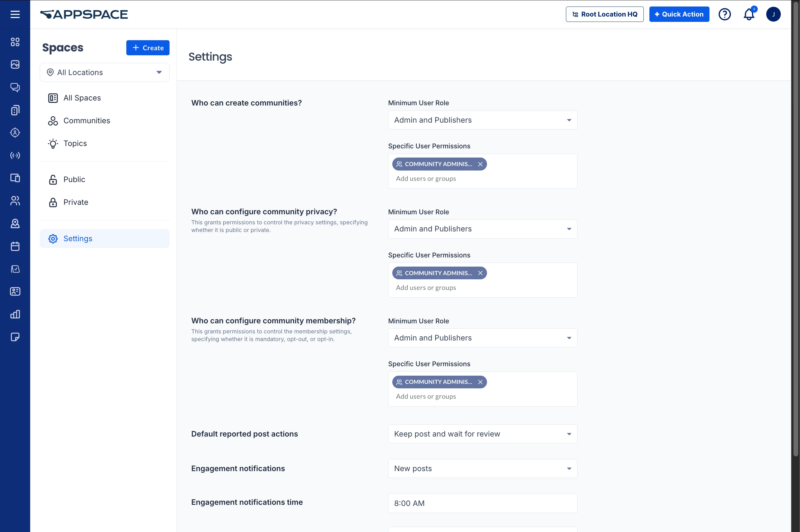Open Engagement notifications New posts dropdown
This screenshot has width=800, height=532.
(x=482, y=468)
